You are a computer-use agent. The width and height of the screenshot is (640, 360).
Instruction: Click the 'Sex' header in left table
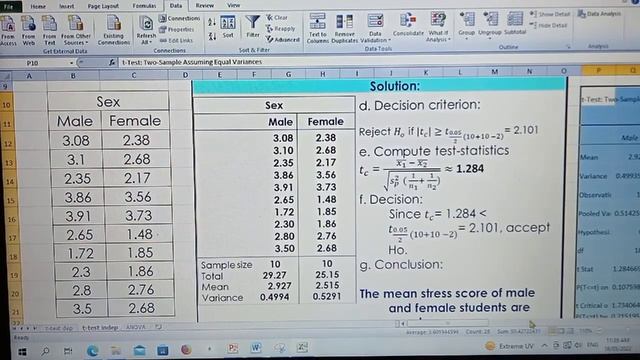point(108,102)
